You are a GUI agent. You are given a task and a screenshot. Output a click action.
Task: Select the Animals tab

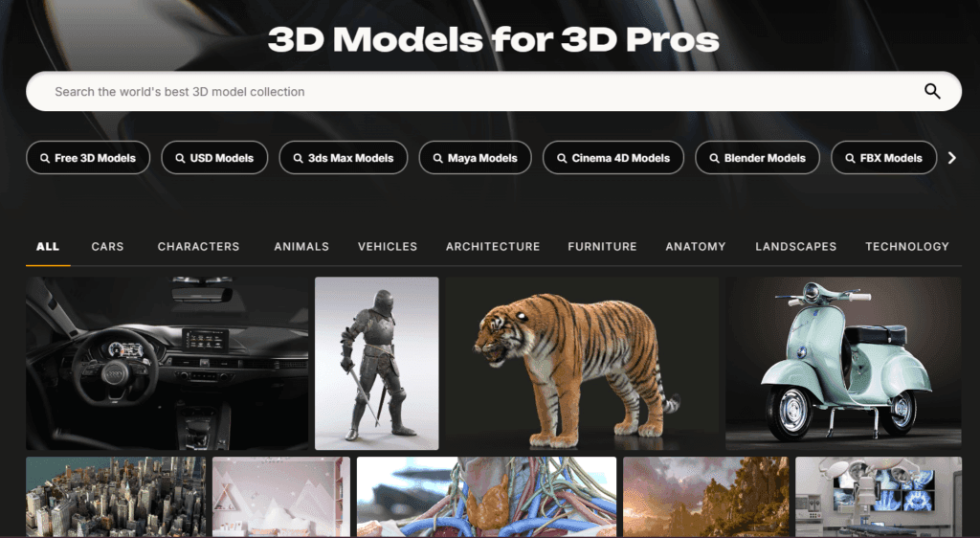301,246
